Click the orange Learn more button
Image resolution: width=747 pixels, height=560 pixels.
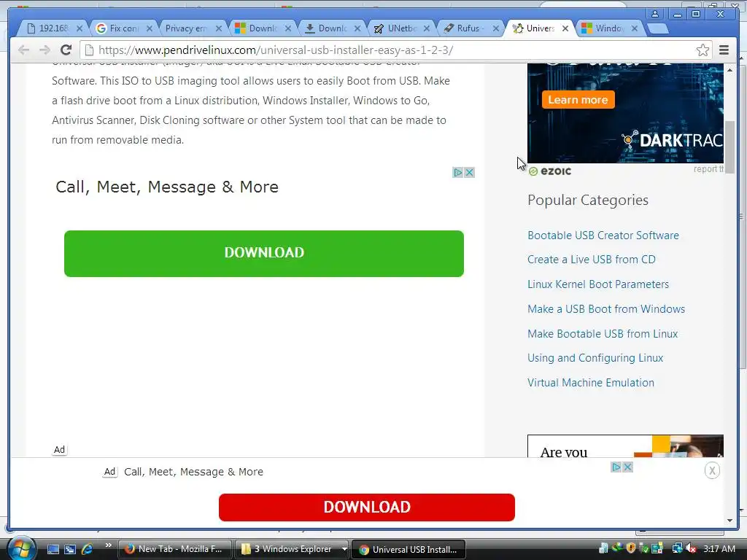coord(578,99)
